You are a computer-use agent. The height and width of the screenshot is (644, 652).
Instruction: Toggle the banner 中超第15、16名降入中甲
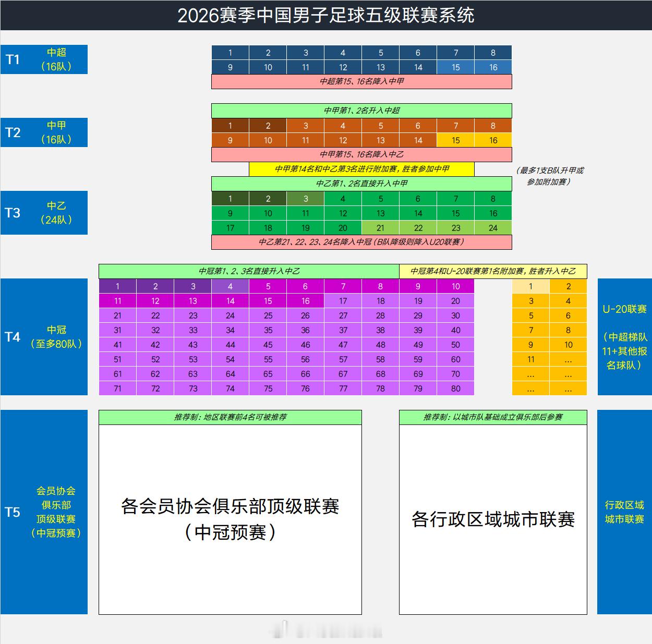coord(361,82)
